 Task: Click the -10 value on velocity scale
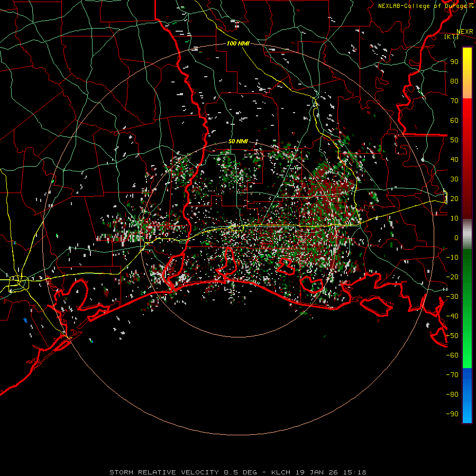pos(452,258)
